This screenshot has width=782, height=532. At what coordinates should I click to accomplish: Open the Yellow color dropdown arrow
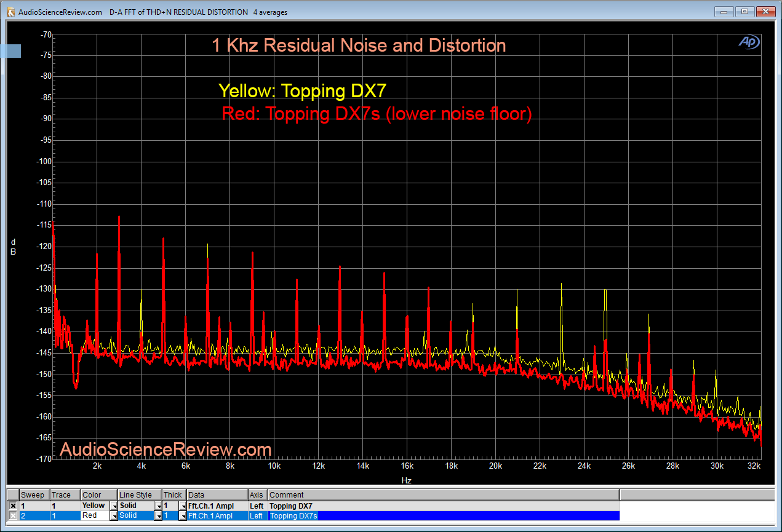(x=114, y=506)
